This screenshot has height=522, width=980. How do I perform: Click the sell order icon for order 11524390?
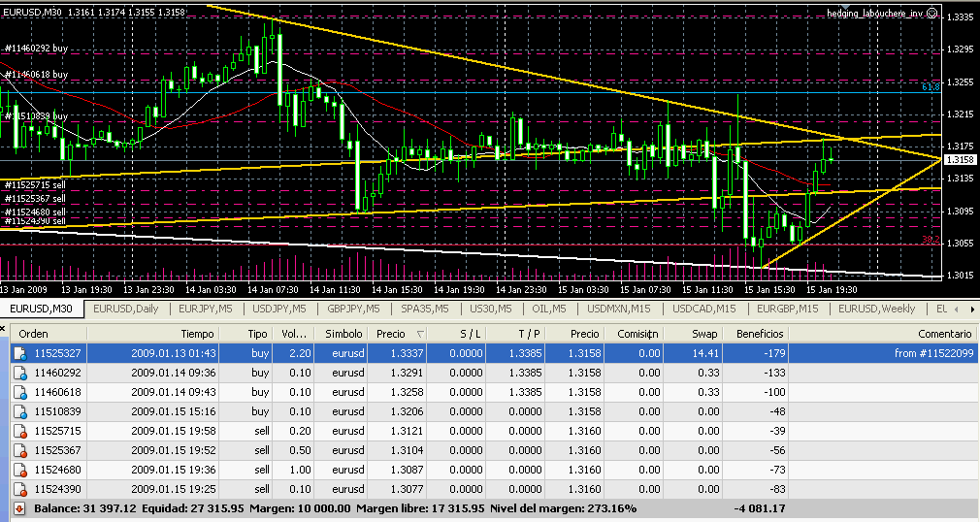click(18, 488)
